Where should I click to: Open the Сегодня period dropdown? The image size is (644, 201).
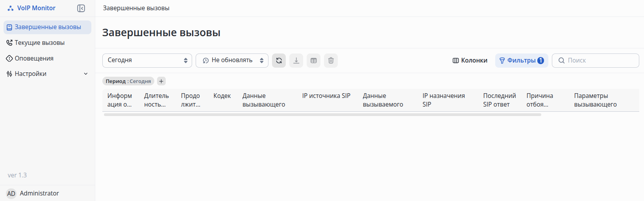coord(147,61)
